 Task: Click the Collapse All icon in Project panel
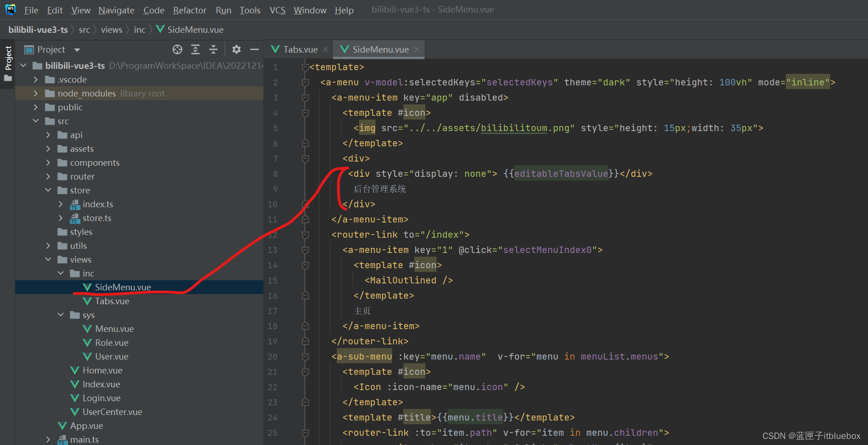(x=213, y=49)
